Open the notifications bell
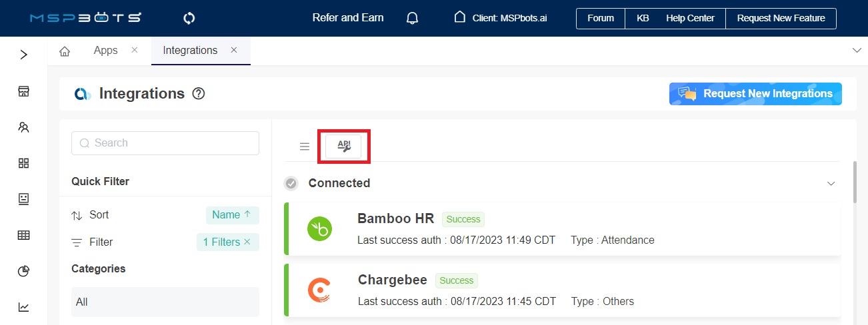868x325 pixels. point(412,18)
